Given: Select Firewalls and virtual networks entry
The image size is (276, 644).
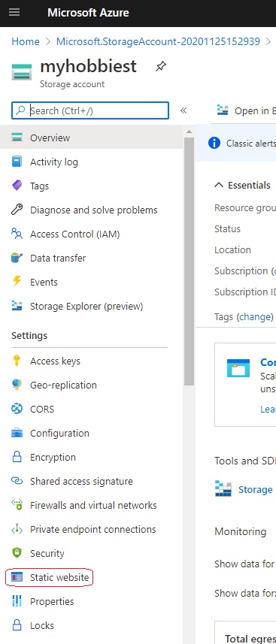Looking at the screenshot, I should point(93,505).
